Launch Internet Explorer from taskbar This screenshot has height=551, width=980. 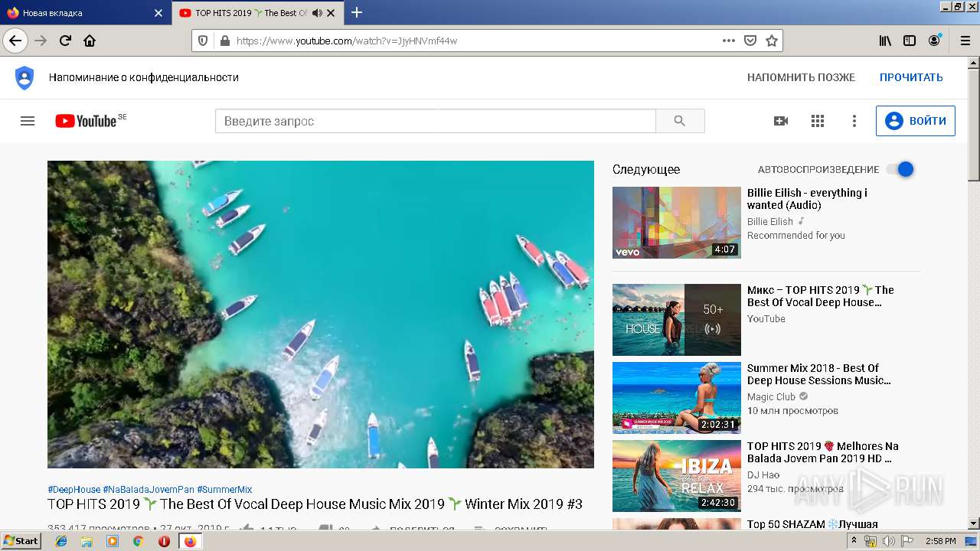click(x=61, y=541)
